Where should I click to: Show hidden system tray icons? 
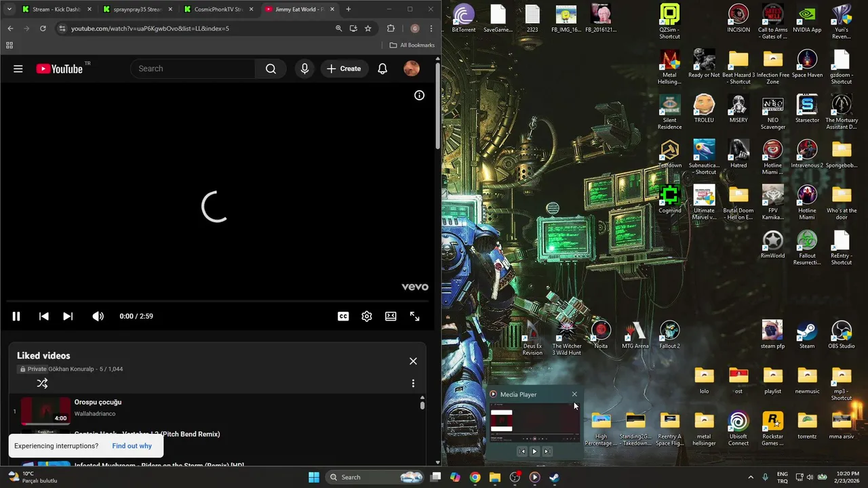[x=750, y=477]
